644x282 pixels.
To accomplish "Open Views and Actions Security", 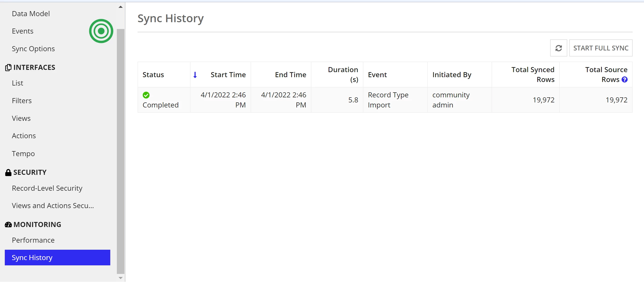I will tap(53, 206).
